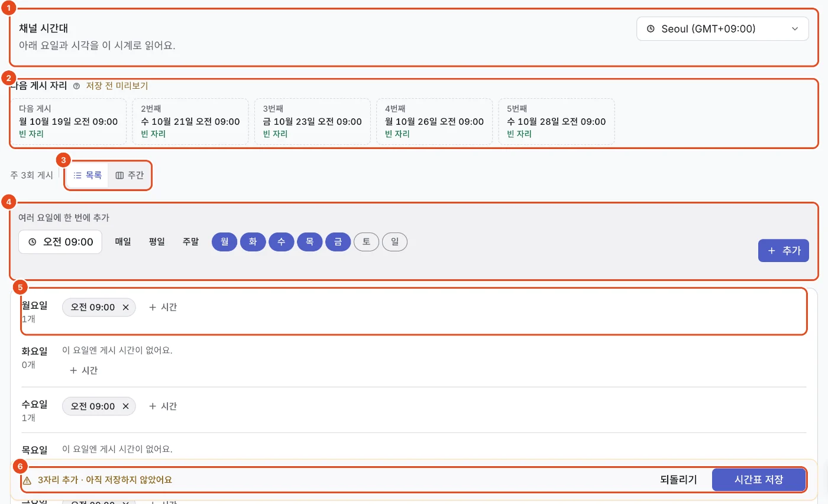
Task: Select the 5번째 slot card
Action: pos(557,121)
